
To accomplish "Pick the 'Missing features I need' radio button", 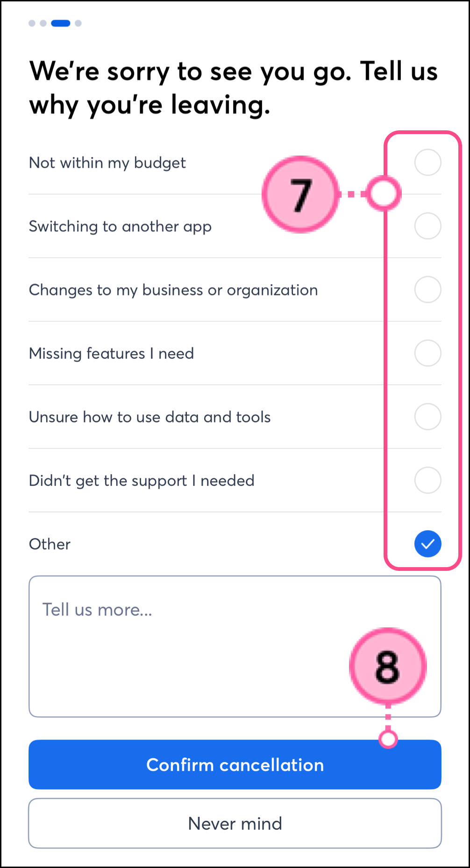I will [427, 353].
